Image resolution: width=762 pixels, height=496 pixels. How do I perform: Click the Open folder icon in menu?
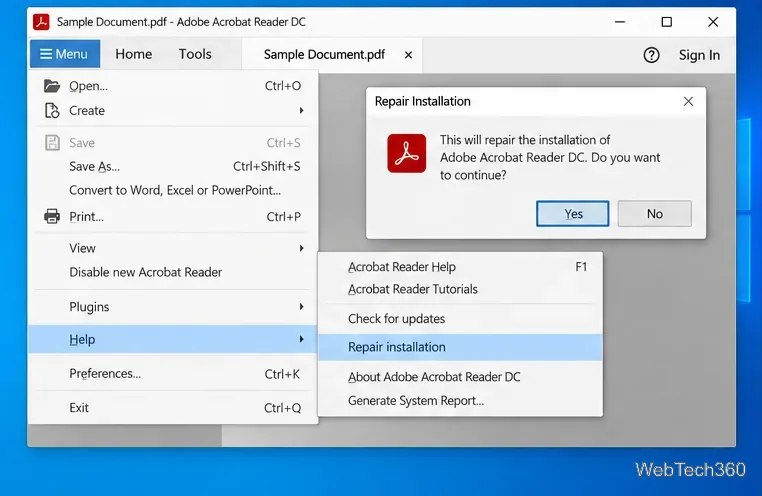pyautogui.click(x=52, y=86)
